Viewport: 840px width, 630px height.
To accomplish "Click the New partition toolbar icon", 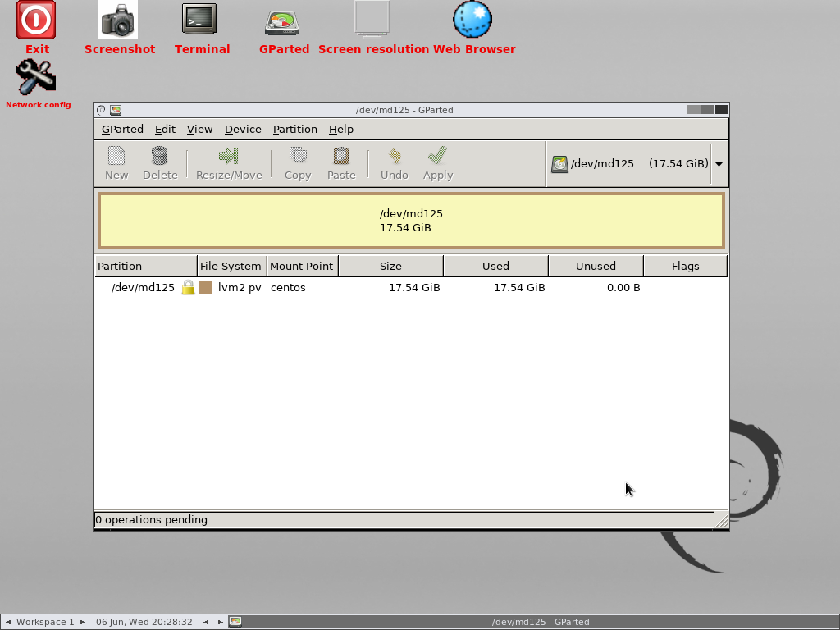I will click(x=116, y=156).
